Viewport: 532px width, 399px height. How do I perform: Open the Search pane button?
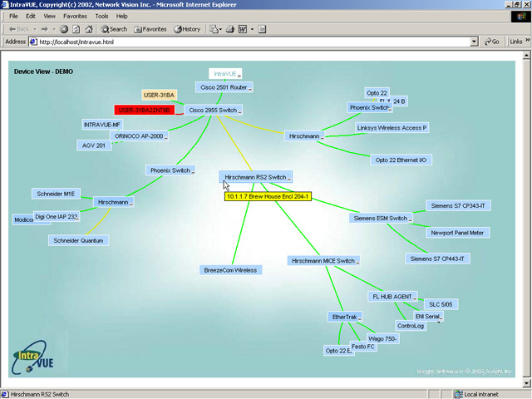114,29
